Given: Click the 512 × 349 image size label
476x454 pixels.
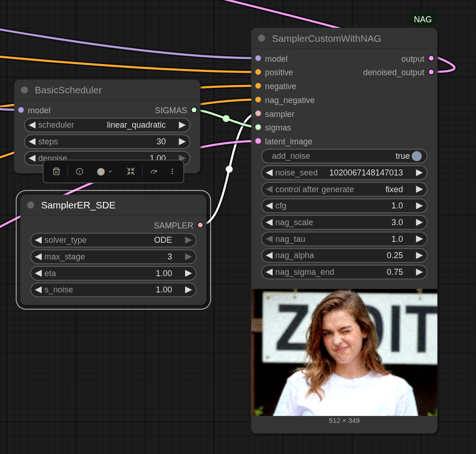Looking at the screenshot, I should coord(344,421).
